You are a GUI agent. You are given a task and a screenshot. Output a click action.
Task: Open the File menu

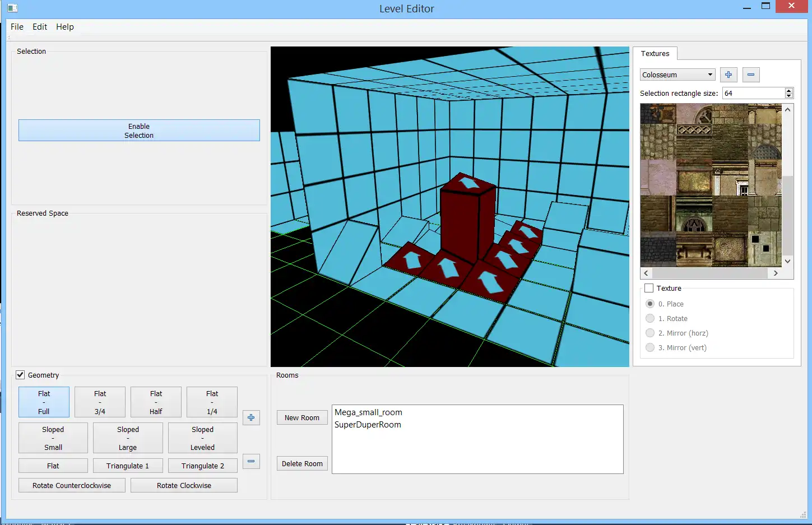(x=17, y=26)
